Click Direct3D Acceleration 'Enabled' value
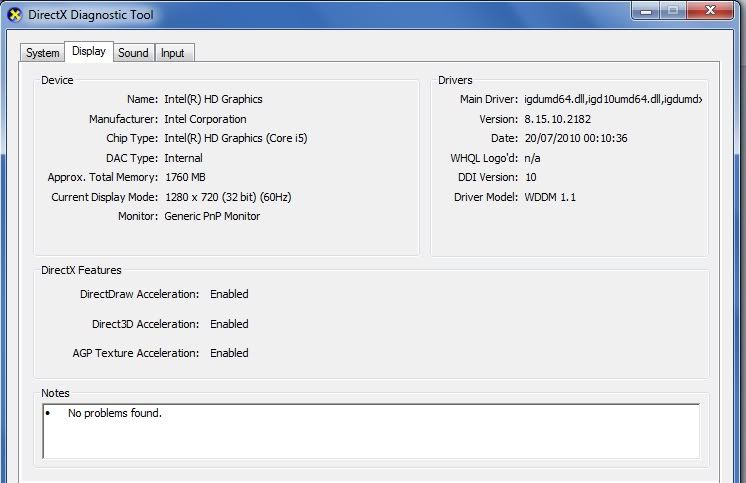 pos(229,324)
